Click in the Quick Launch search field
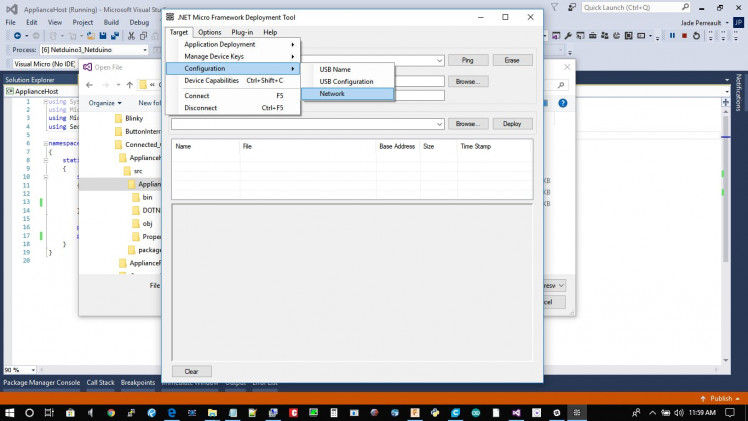 point(636,7)
